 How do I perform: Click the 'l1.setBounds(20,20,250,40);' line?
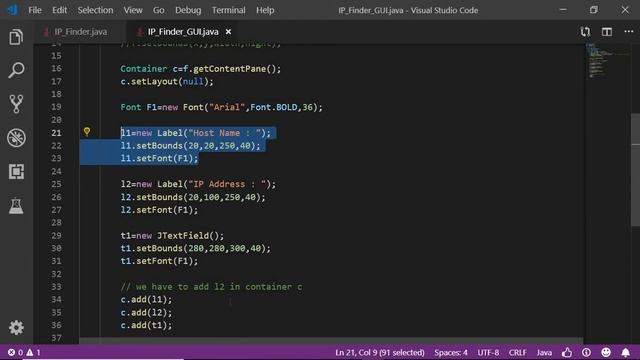[190, 146]
